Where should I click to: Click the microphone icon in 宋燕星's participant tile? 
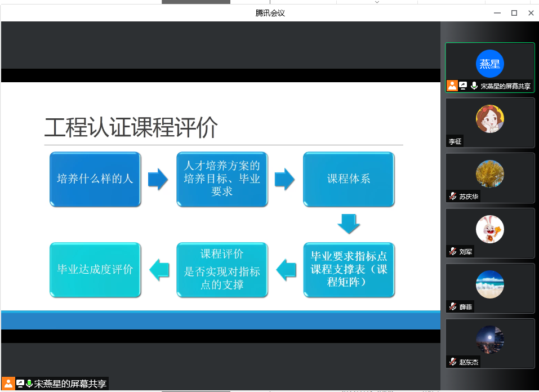pyautogui.click(x=474, y=86)
